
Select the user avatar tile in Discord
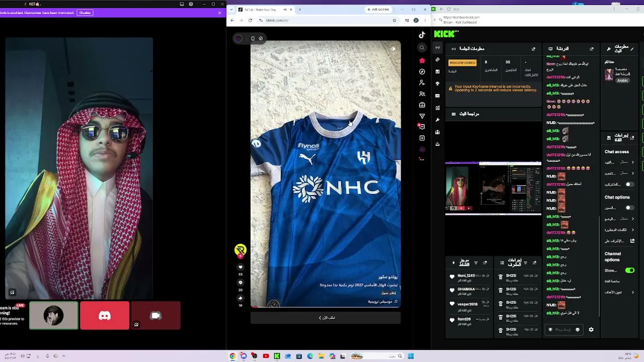coord(54,316)
